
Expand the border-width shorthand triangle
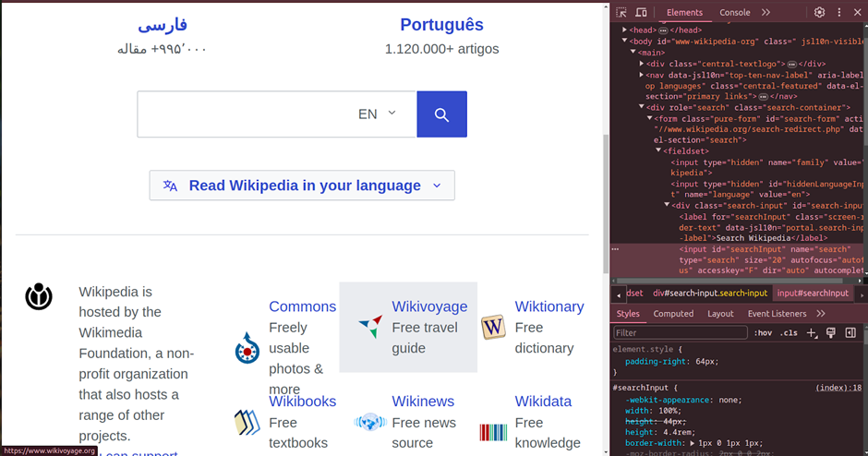point(692,443)
